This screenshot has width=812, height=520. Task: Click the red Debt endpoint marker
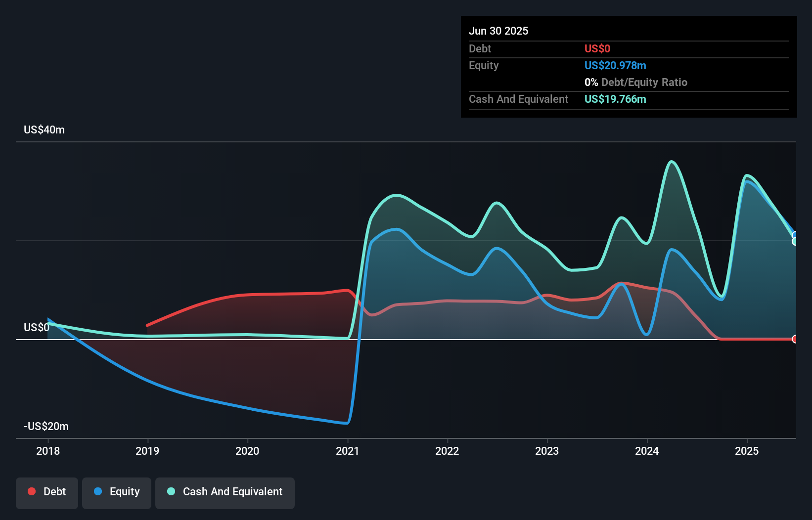pyautogui.click(x=795, y=339)
